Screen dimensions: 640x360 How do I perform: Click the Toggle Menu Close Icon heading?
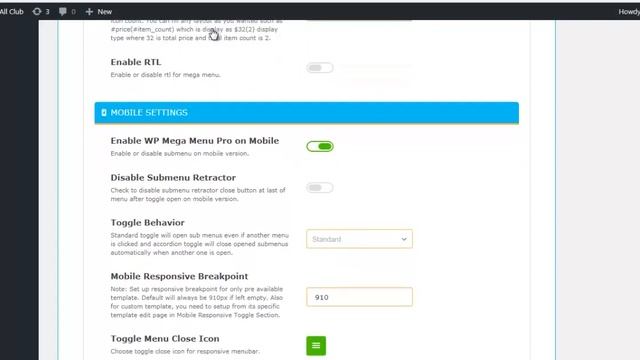165,339
